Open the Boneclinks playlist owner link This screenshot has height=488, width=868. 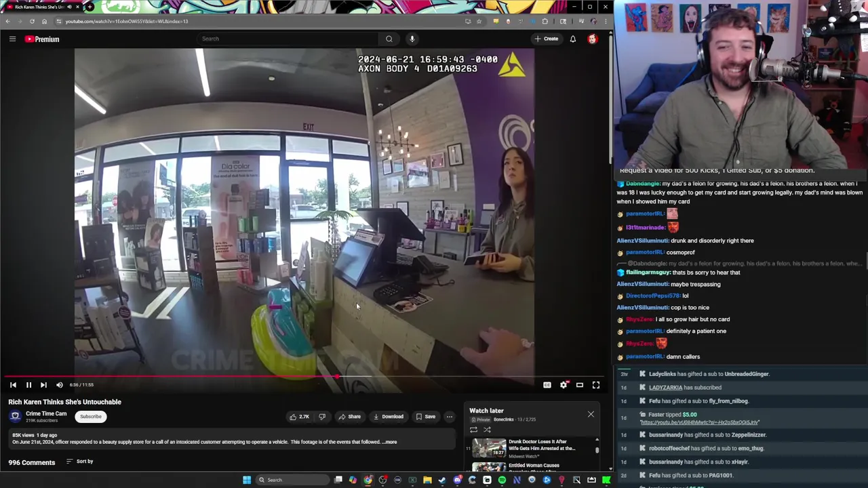503,420
